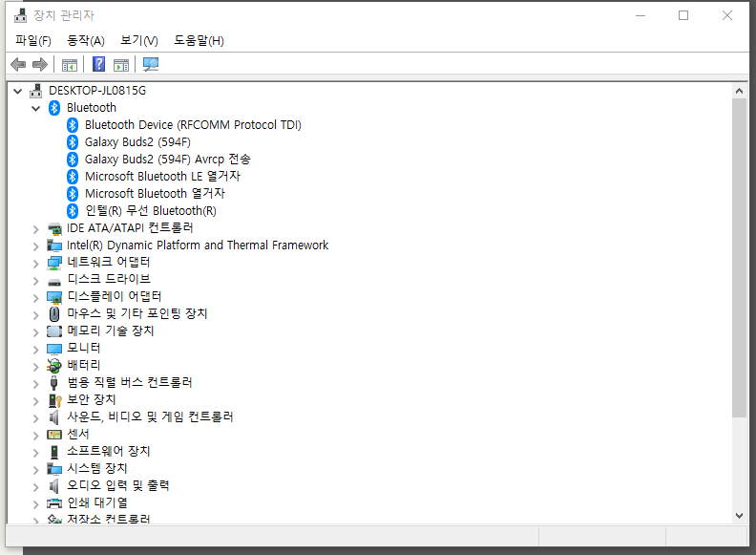Expand the 디스플레이 어댑터 node
Screen dimensions: 756x555
tap(35, 298)
